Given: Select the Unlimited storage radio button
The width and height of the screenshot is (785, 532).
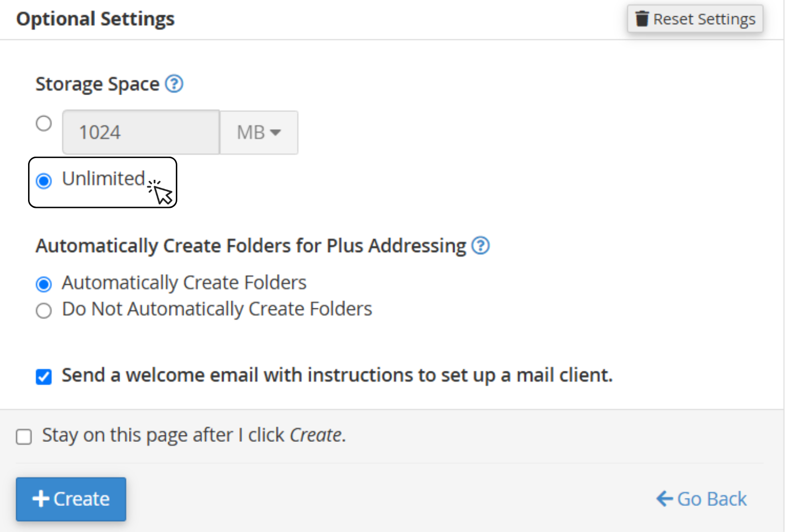Looking at the screenshot, I should tap(44, 181).
